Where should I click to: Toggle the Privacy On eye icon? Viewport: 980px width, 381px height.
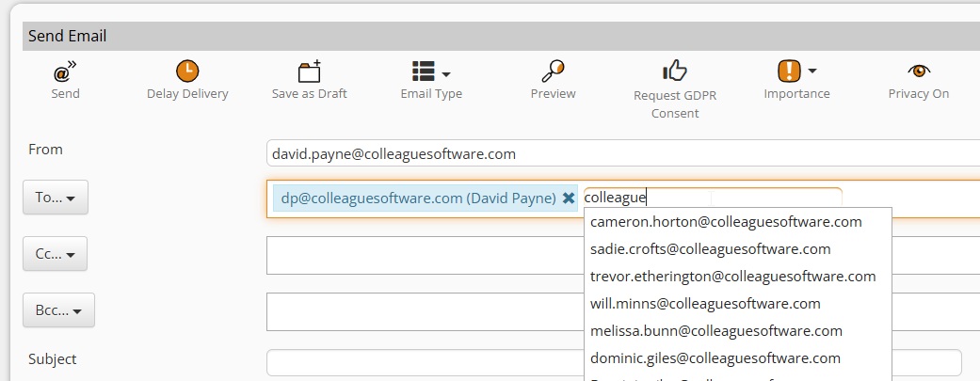(918, 71)
